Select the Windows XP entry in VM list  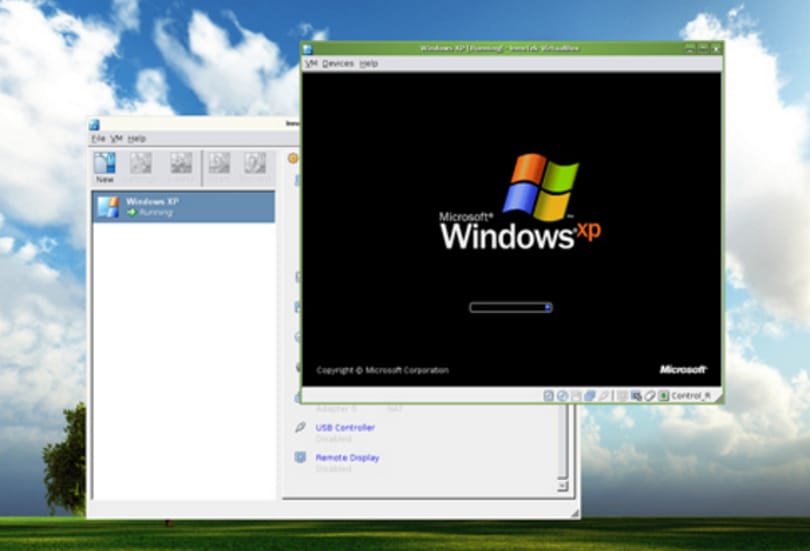tap(183, 207)
